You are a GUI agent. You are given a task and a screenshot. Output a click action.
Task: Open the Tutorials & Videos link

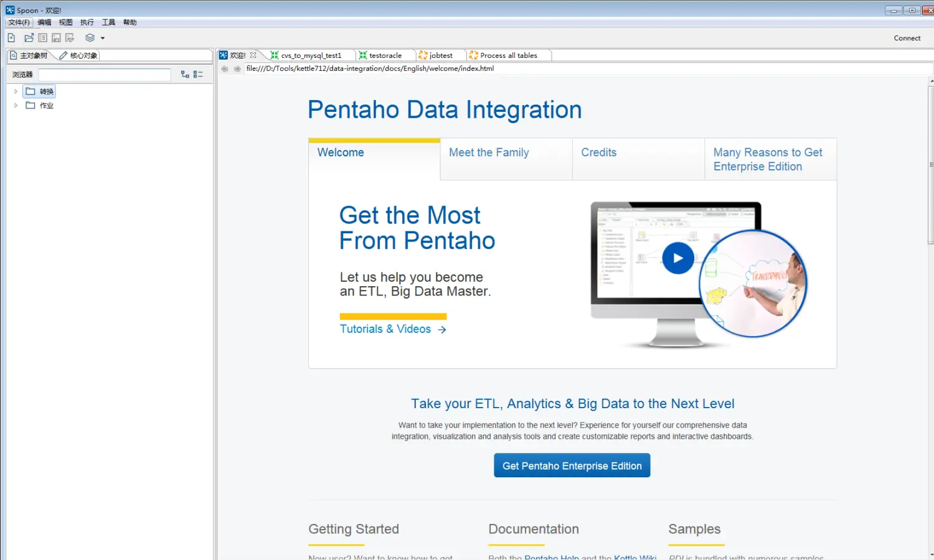(x=393, y=329)
